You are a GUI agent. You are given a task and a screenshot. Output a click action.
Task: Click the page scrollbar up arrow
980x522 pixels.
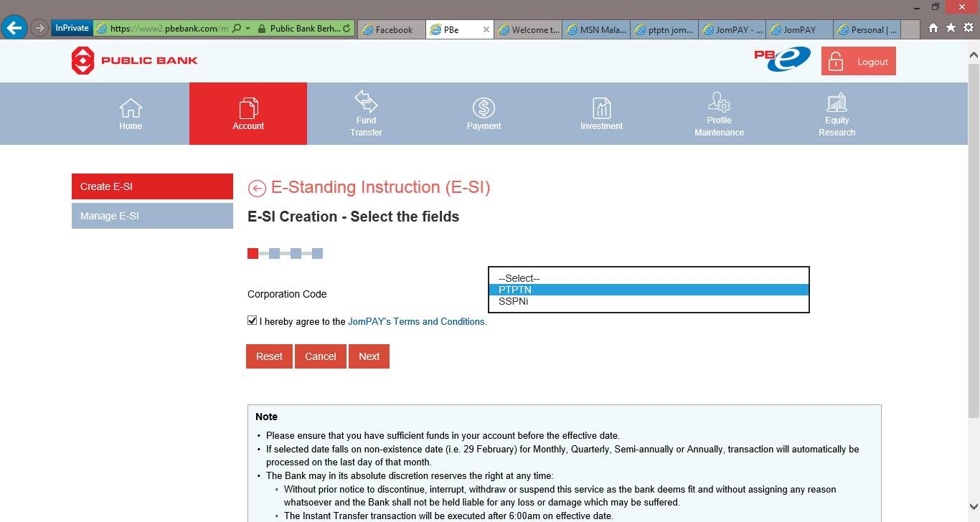(974, 54)
